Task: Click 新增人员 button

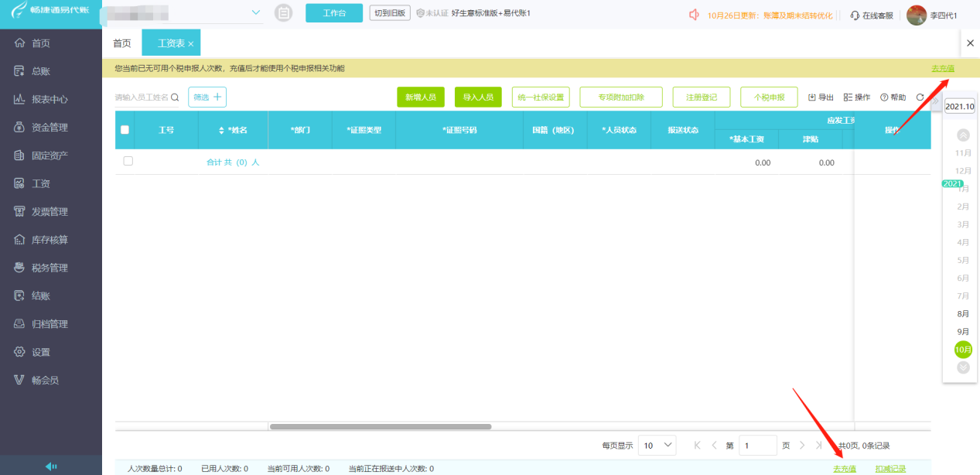Action: (x=421, y=97)
